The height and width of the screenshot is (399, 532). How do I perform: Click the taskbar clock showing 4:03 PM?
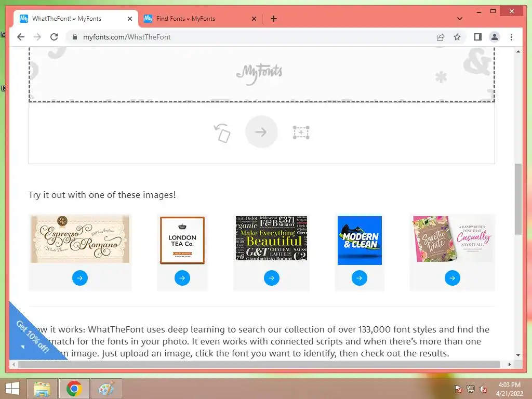(x=509, y=389)
